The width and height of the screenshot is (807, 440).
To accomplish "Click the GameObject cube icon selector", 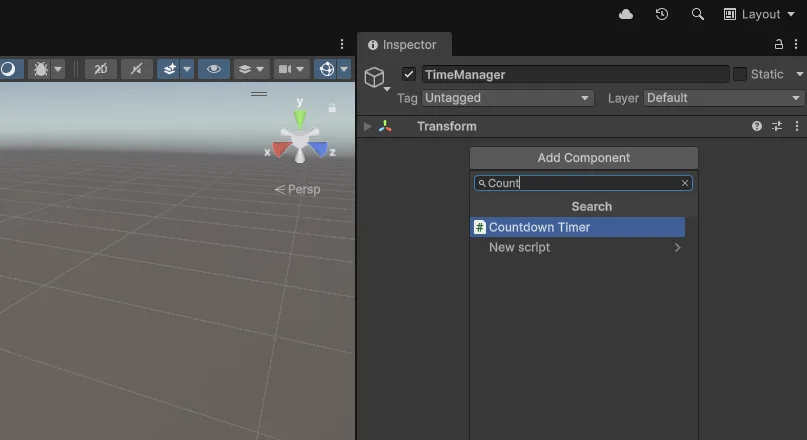I will click(375, 78).
